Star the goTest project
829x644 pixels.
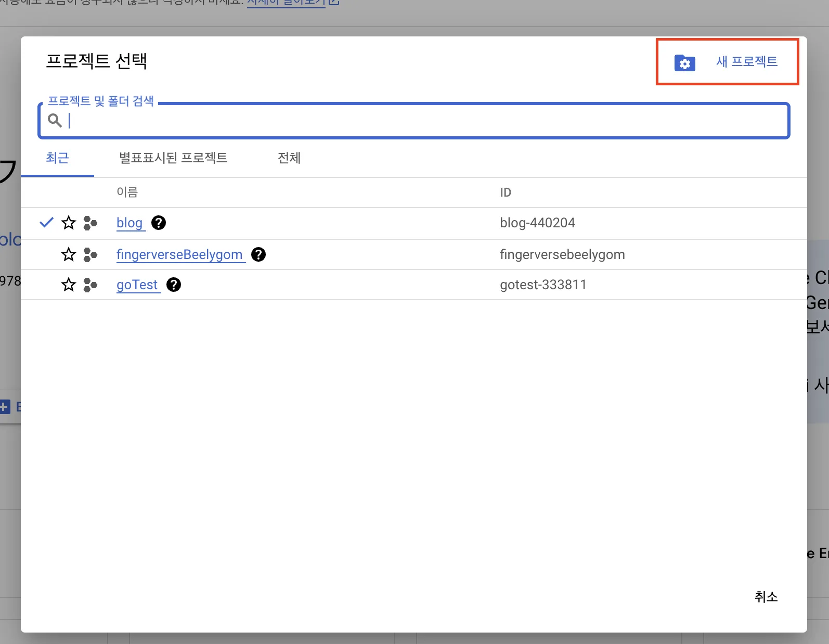(x=69, y=285)
